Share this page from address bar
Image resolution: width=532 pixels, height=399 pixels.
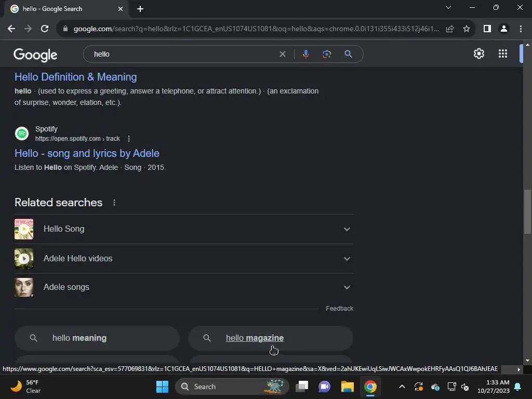(450, 29)
